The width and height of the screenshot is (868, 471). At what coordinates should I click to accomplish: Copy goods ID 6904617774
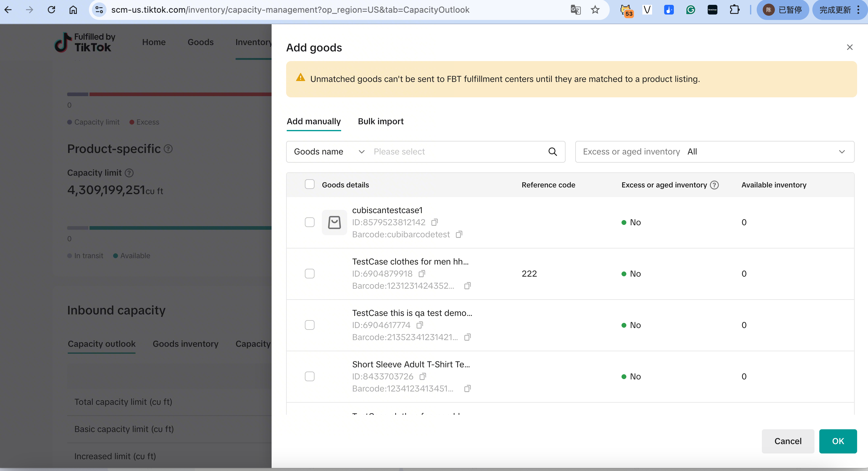[x=419, y=325]
